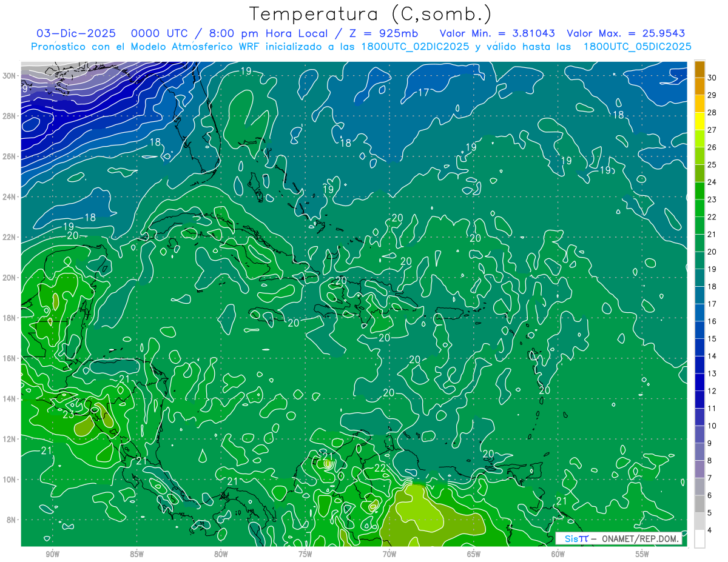728x562 pixels.
Task: Click the "ONAMET/REP.DOM." credit label
Action: [639, 538]
